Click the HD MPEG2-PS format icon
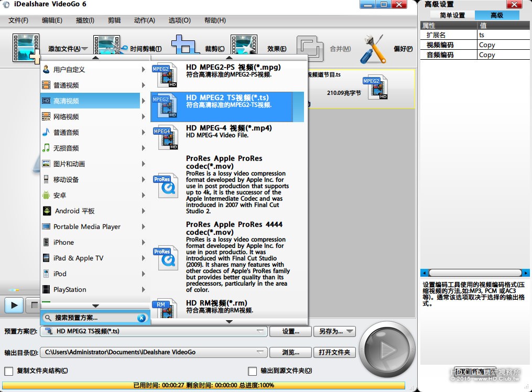Viewport: 532px width, 392px height. [x=165, y=75]
